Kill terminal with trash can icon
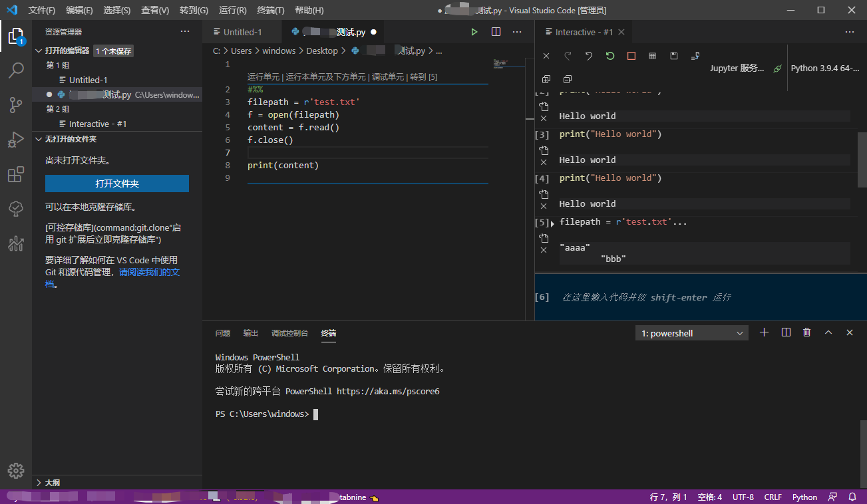The height and width of the screenshot is (504, 867). (807, 332)
